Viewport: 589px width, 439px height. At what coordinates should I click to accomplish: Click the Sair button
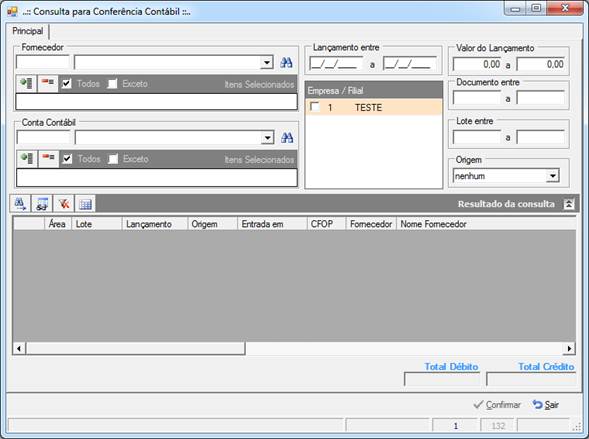pyautogui.click(x=546, y=404)
